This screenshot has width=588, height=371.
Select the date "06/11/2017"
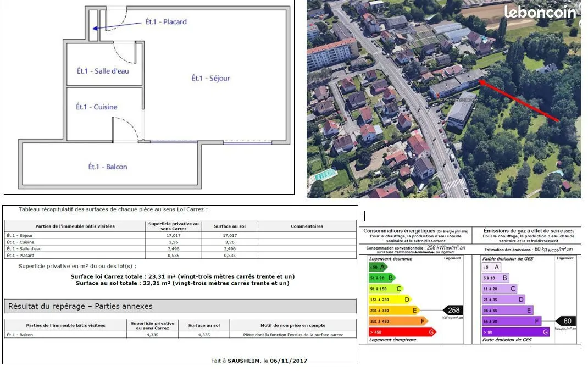pos(289,361)
